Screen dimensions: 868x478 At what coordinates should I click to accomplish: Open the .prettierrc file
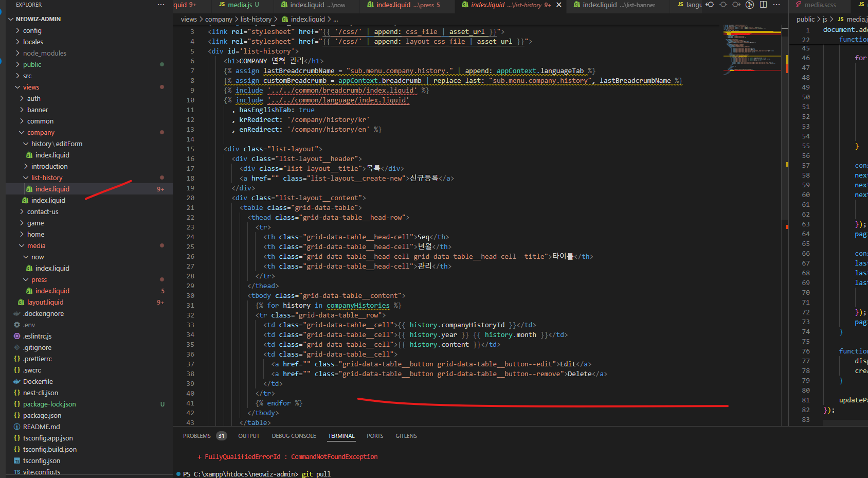(89, 359)
